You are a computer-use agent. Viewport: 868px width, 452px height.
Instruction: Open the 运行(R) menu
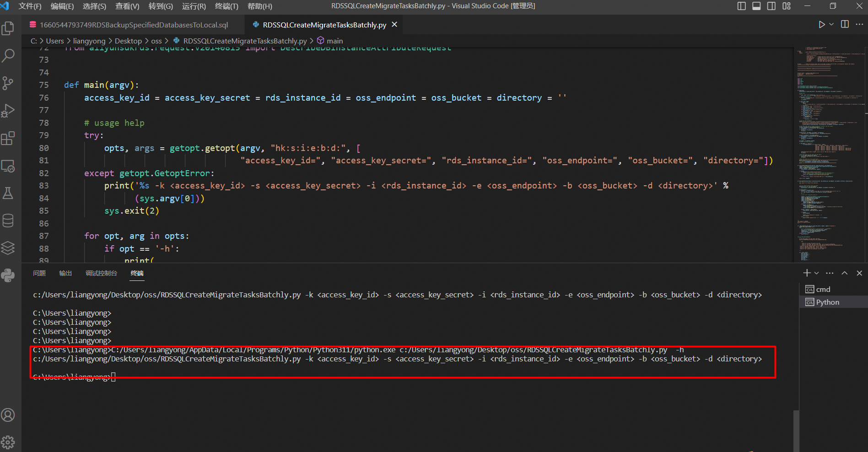point(194,6)
